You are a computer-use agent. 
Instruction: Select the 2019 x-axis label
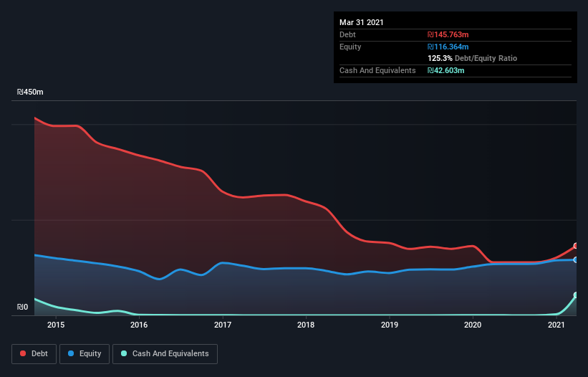[390, 325]
